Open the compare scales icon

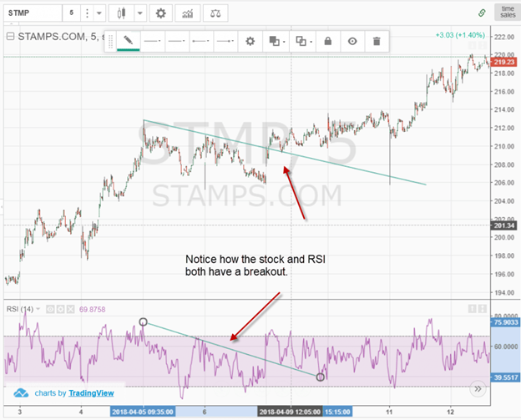coord(215,13)
